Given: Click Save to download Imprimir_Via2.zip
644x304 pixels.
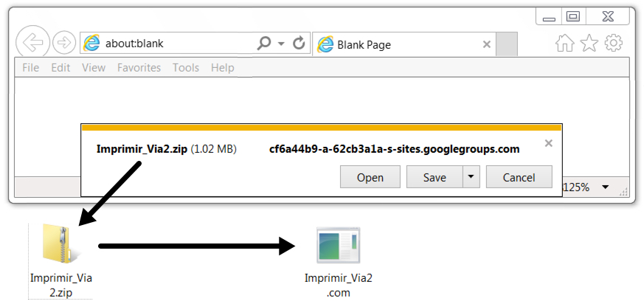Looking at the screenshot, I should (434, 177).
